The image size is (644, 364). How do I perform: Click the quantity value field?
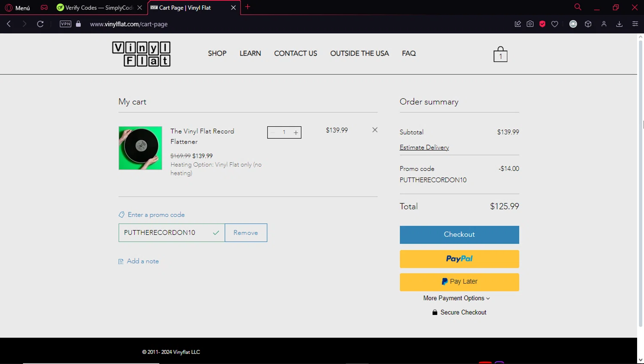(x=284, y=132)
